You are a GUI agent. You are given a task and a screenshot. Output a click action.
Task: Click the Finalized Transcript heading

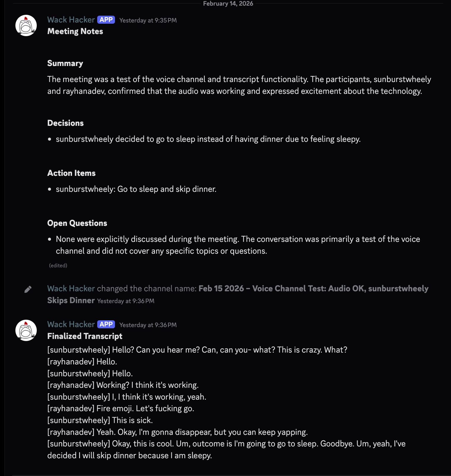coord(85,336)
